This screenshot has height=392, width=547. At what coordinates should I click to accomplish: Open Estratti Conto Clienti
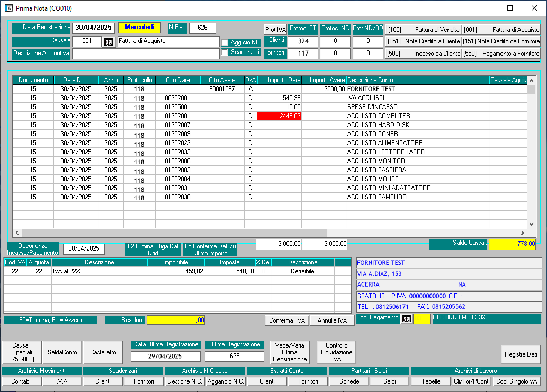point(267,381)
